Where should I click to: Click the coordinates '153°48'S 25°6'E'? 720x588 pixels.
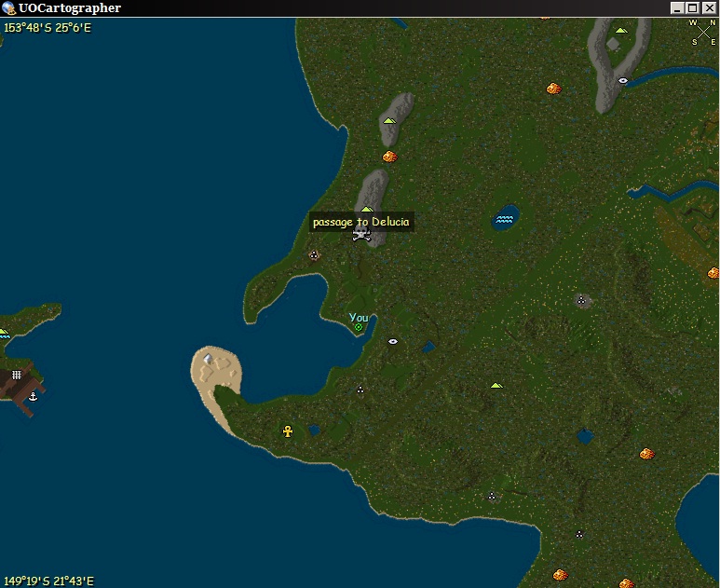point(48,28)
